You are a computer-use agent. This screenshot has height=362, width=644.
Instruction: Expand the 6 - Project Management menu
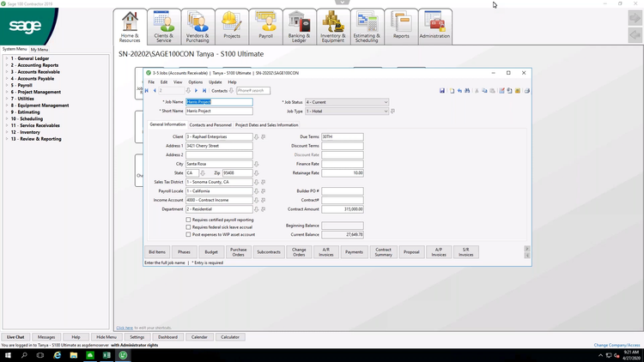tap(36, 92)
